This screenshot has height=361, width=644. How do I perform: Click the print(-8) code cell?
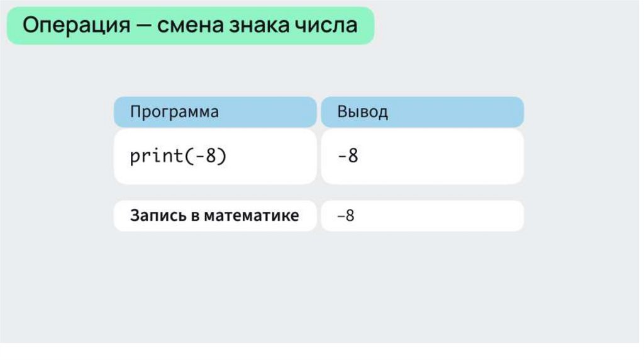[x=214, y=157]
